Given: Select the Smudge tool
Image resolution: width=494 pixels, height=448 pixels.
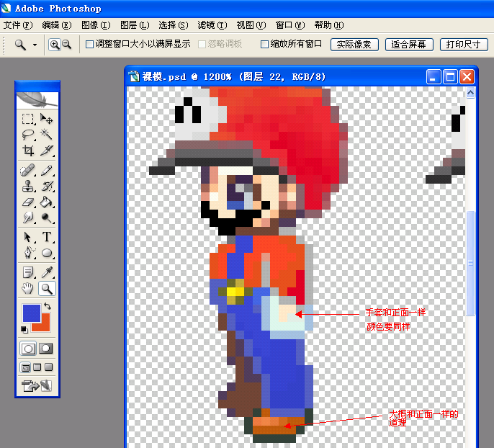Looking at the screenshot, I should [27, 218].
